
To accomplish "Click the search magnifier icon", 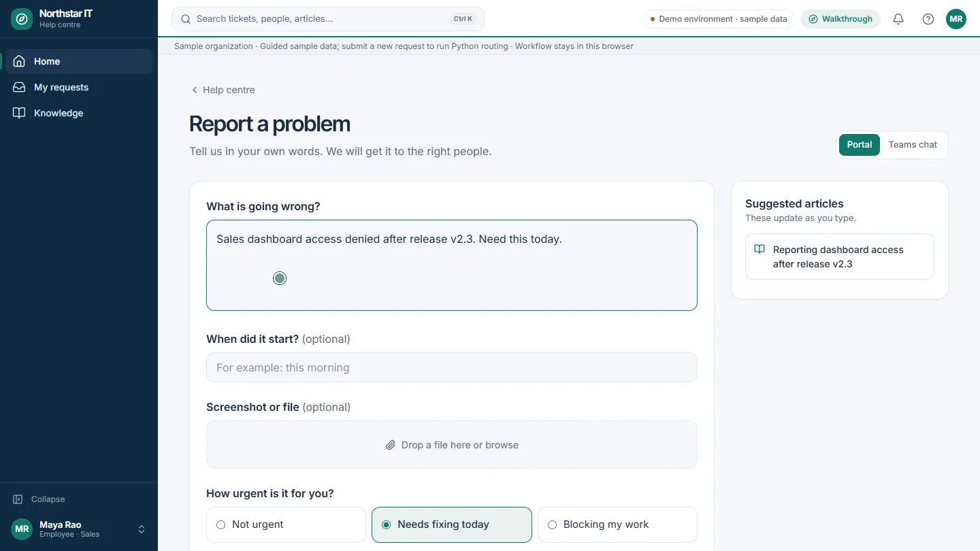I will pyautogui.click(x=186, y=19).
